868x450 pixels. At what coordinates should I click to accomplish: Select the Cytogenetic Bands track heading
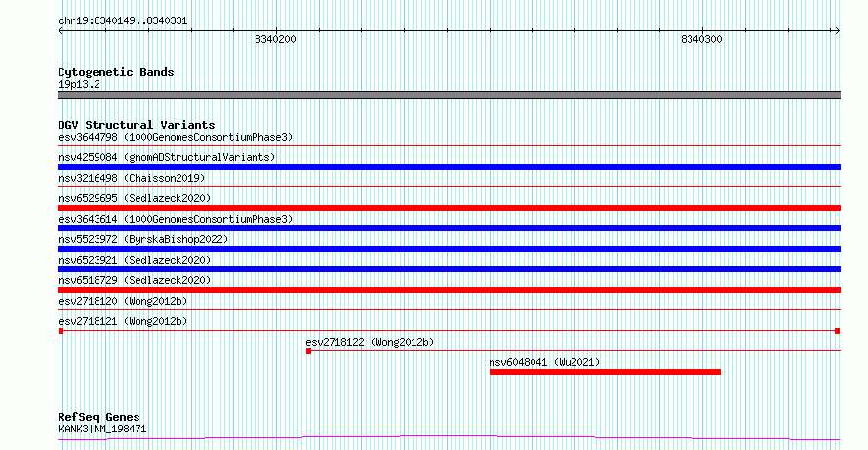116,72
